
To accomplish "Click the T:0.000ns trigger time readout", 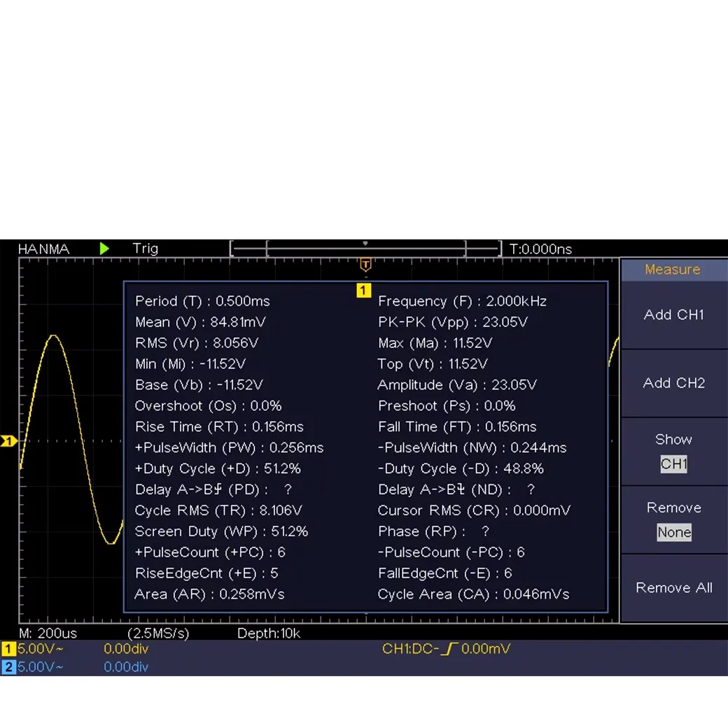I will [x=540, y=249].
